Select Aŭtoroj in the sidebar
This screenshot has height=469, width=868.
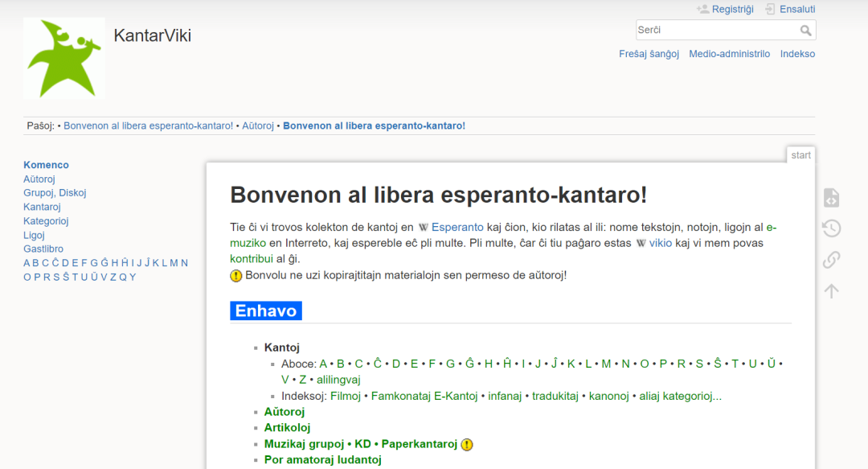pos(39,179)
